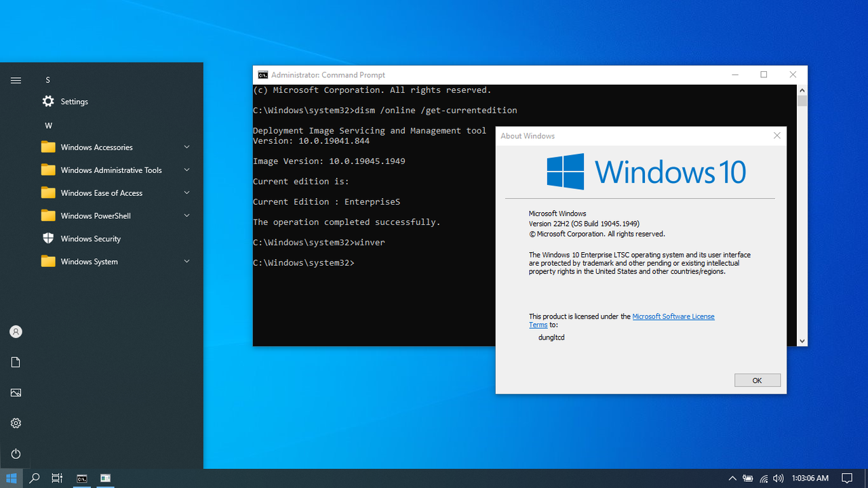Open Command Prompt title bar system icon
Screen dimensions: 868x488
click(x=262, y=75)
